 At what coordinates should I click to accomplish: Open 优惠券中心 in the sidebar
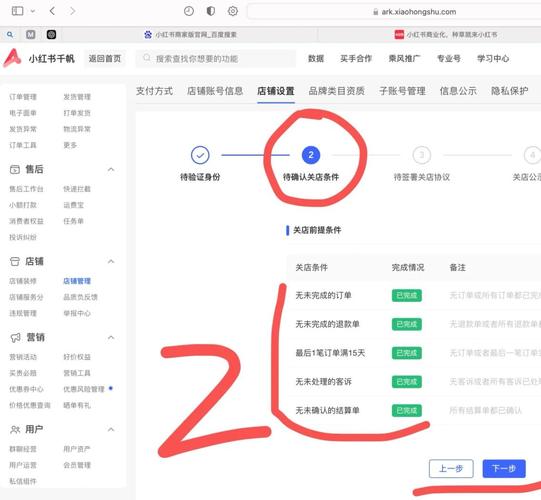(x=26, y=389)
